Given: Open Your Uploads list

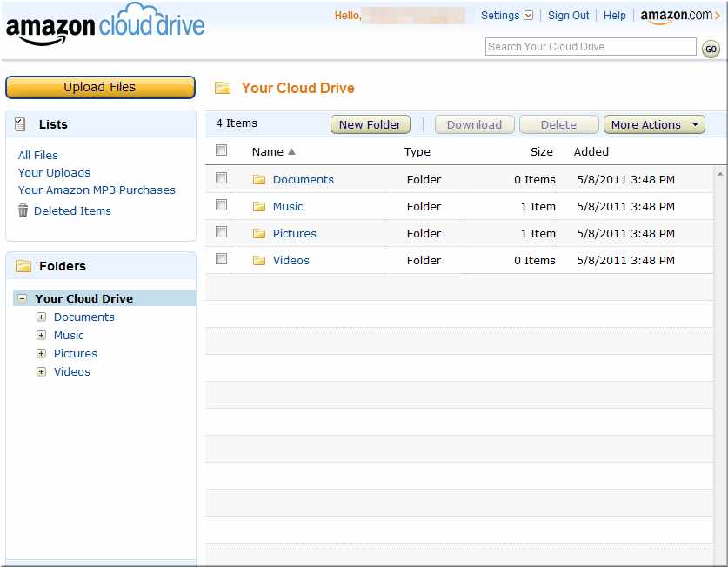Looking at the screenshot, I should [54, 173].
